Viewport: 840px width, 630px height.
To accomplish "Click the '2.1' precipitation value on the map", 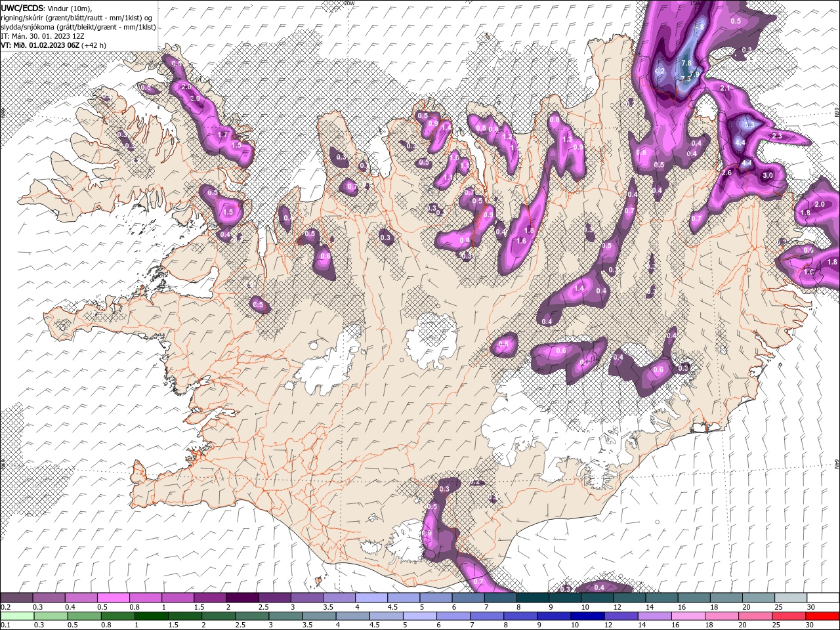I will coord(725,88).
